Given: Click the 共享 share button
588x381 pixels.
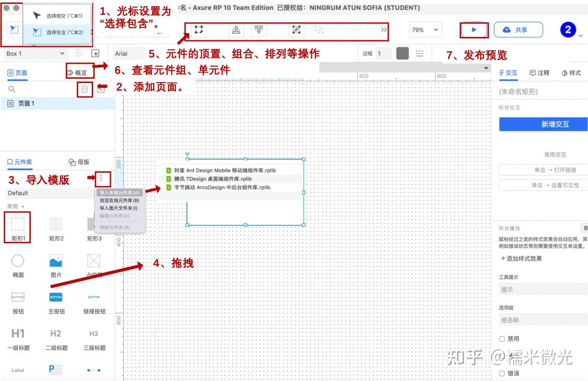Looking at the screenshot, I should pyautogui.click(x=518, y=30).
